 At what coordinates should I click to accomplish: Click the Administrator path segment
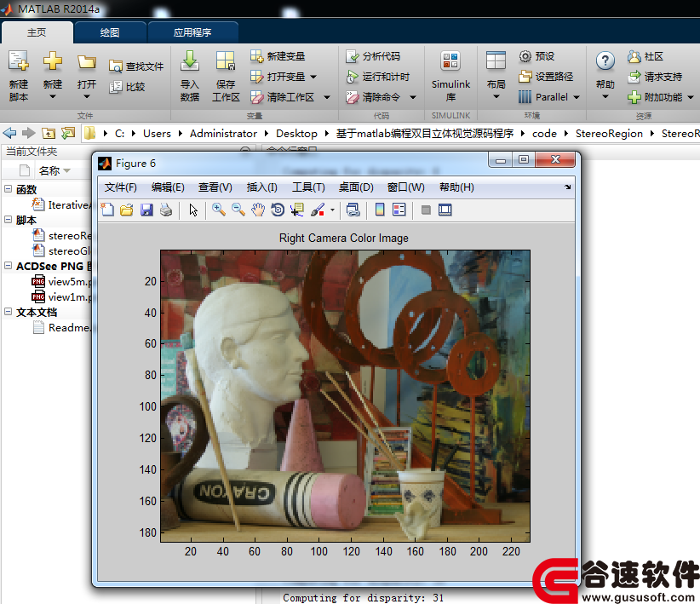[223, 134]
